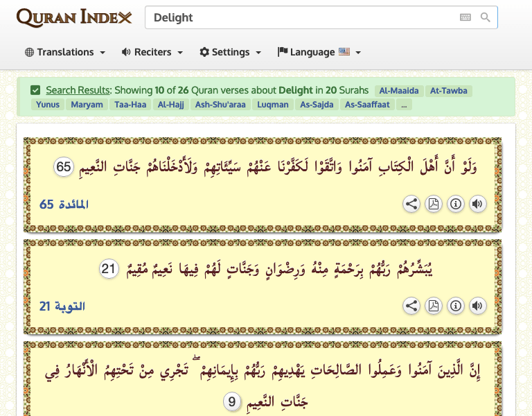Open the Settings dropdown menu
Image resolution: width=532 pixels, height=416 pixels.
(230, 52)
